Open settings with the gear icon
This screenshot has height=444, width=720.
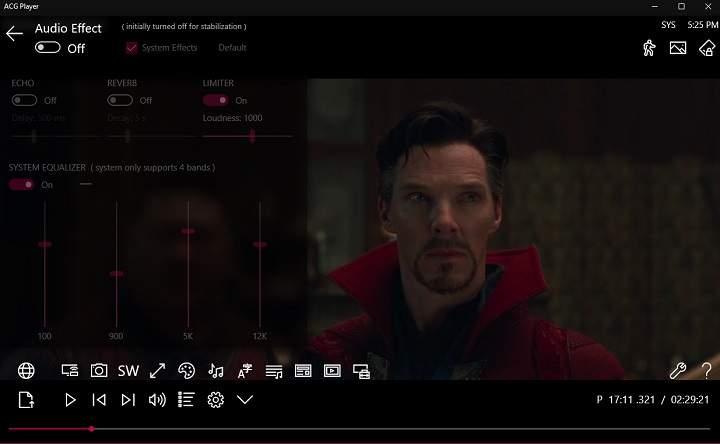[x=215, y=400]
